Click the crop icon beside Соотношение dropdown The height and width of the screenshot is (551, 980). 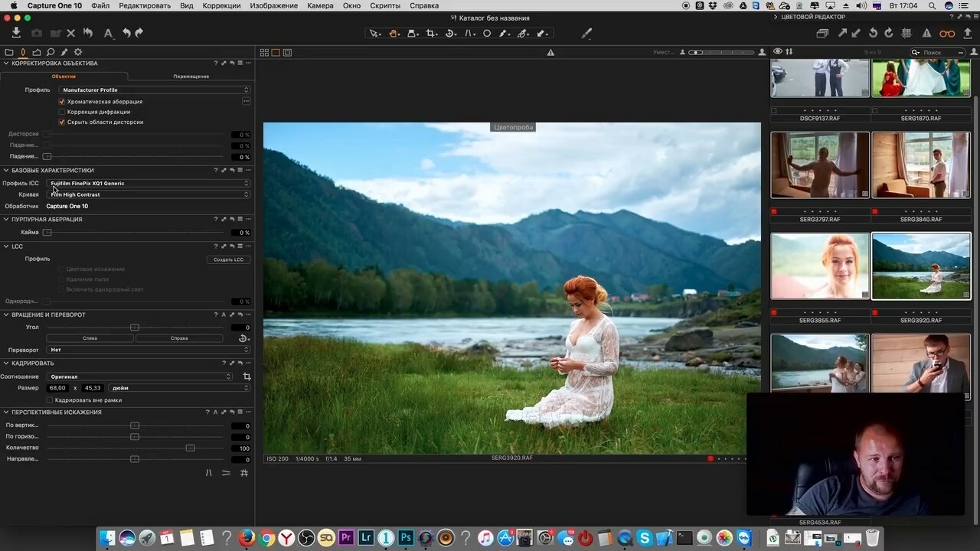[247, 377]
